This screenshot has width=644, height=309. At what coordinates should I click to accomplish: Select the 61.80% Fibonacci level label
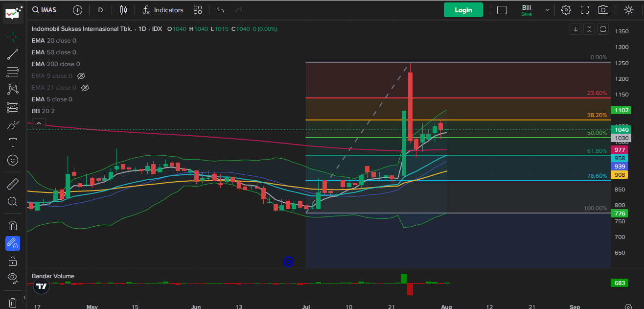tap(597, 151)
